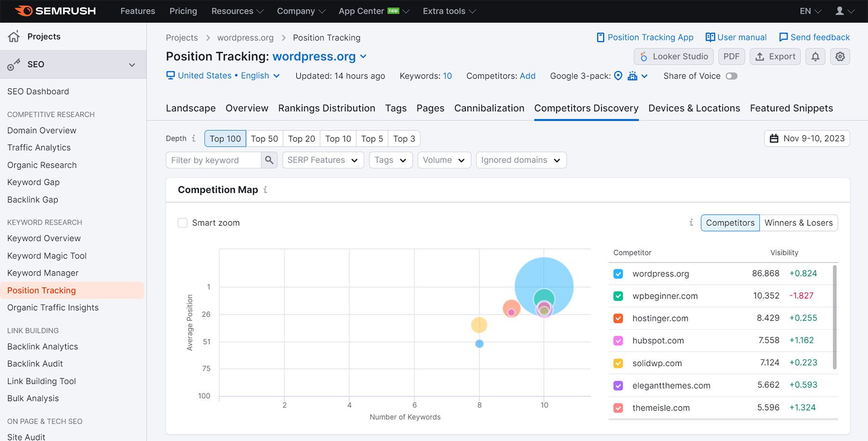Click the SEO section icon in sidebar
Image resolution: width=868 pixels, height=441 pixels.
pos(14,64)
